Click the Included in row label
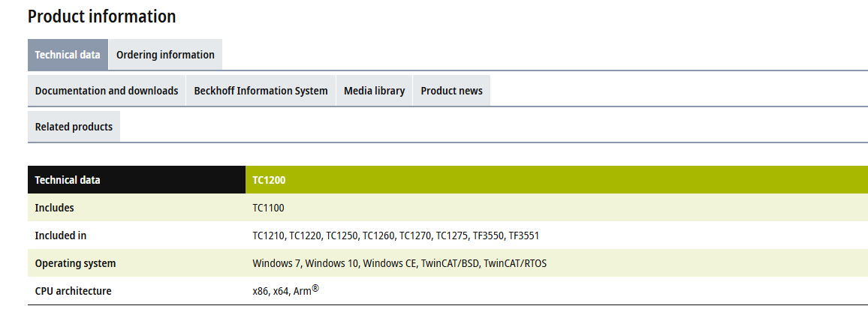Screen dimensions: 868x321 coord(60,235)
